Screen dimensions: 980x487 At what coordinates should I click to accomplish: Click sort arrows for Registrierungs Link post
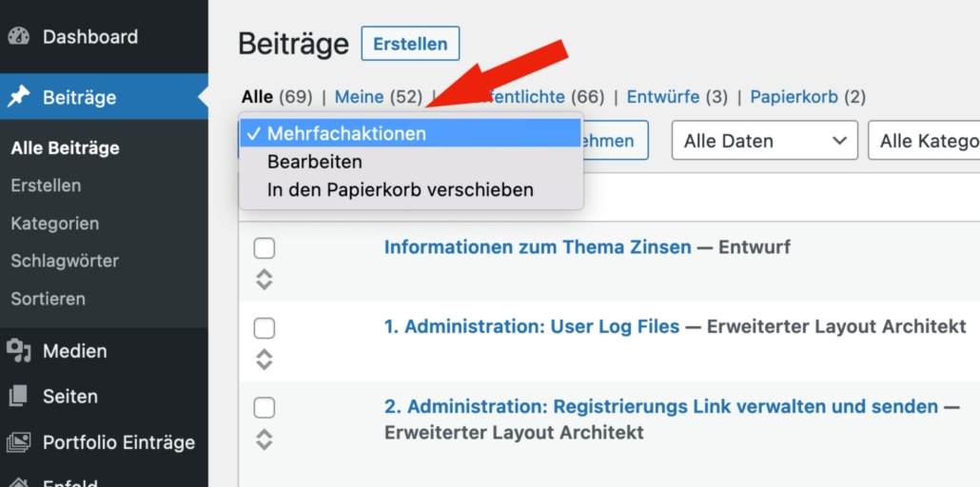265,439
